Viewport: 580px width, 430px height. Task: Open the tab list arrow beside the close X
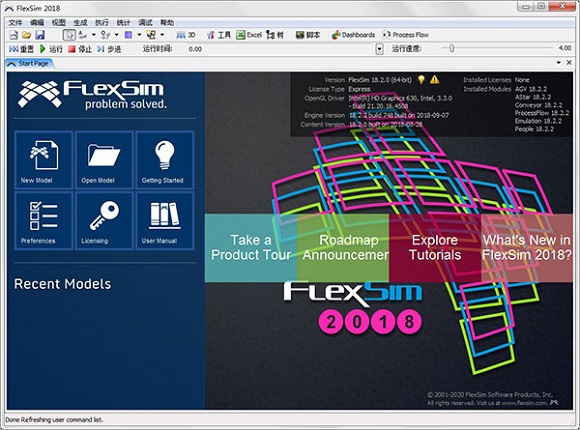point(559,63)
